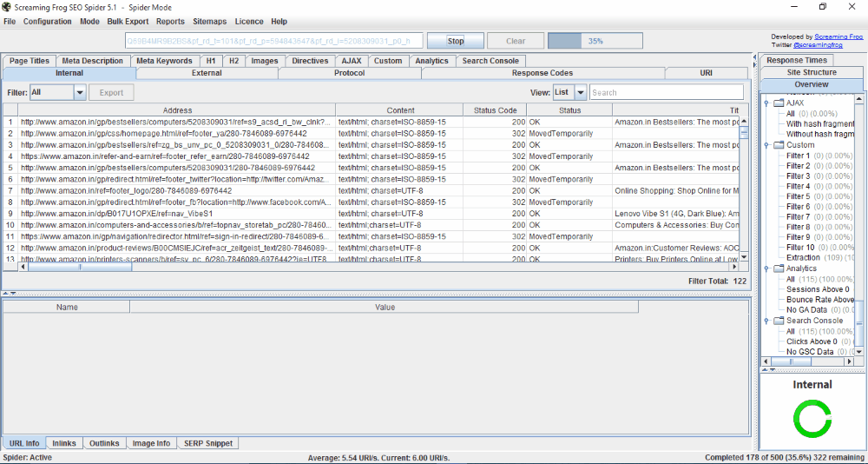Open the Reports menu

(170, 22)
